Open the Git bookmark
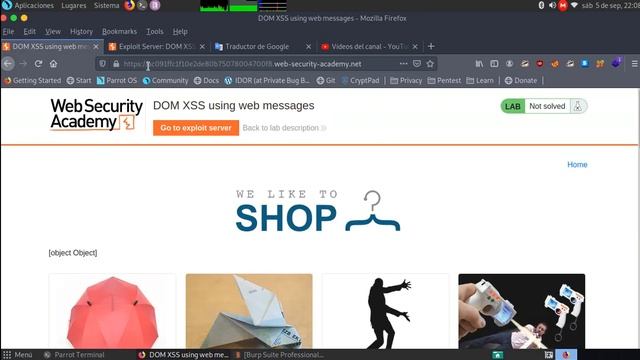 (326, 80)
